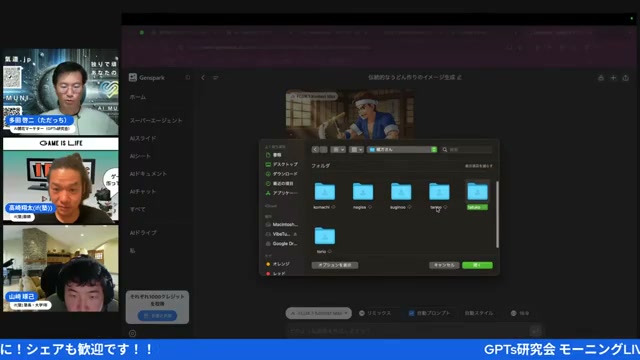Select Google Drive location
640x360 pixels.
click(x=282, y=244)
